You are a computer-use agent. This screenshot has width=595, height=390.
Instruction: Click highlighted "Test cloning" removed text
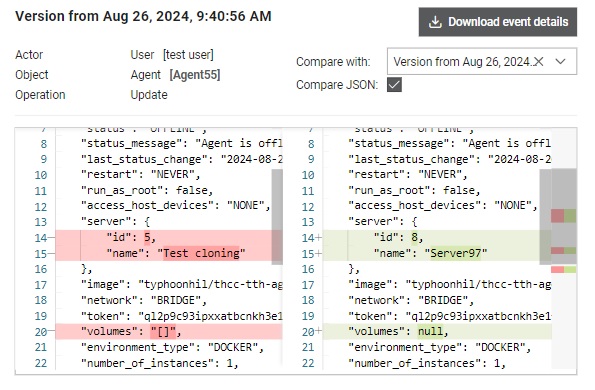pos(201,253)
